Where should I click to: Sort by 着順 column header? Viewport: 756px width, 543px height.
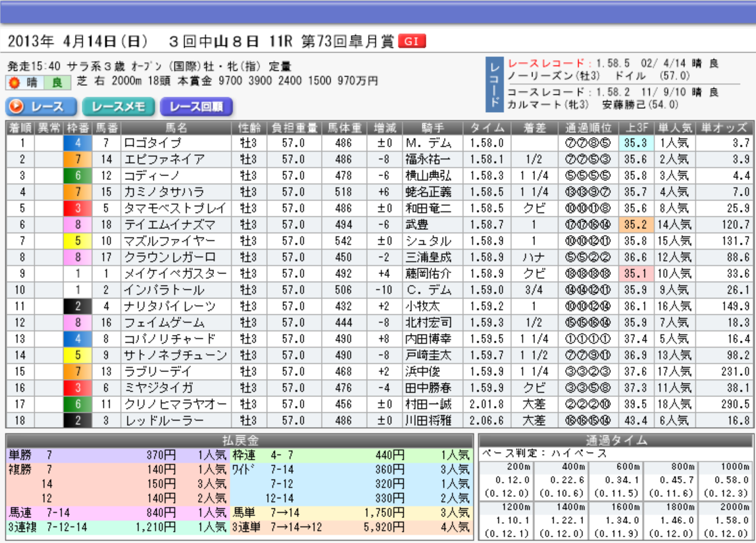(20, 127)
